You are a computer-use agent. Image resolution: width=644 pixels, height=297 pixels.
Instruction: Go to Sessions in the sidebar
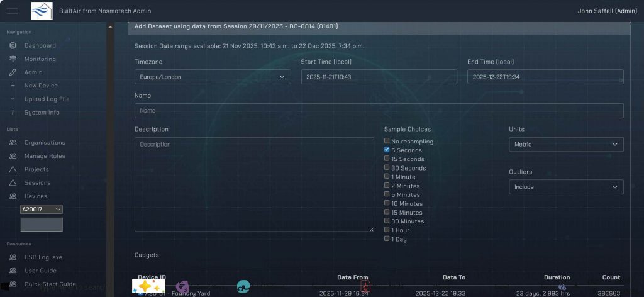[x=37, y=183]
